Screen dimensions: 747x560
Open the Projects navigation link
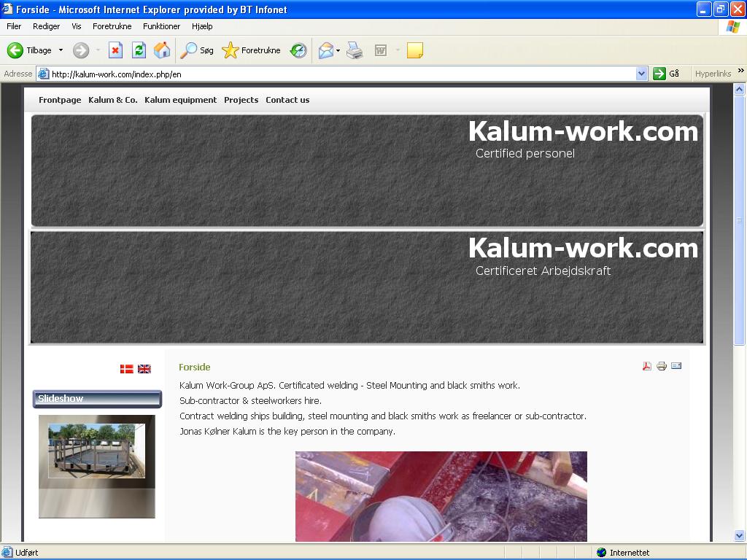[x=241, y=100]
